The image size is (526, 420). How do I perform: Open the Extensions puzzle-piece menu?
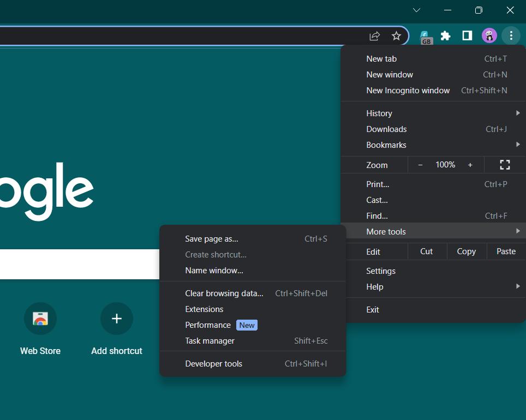[445, 35]
